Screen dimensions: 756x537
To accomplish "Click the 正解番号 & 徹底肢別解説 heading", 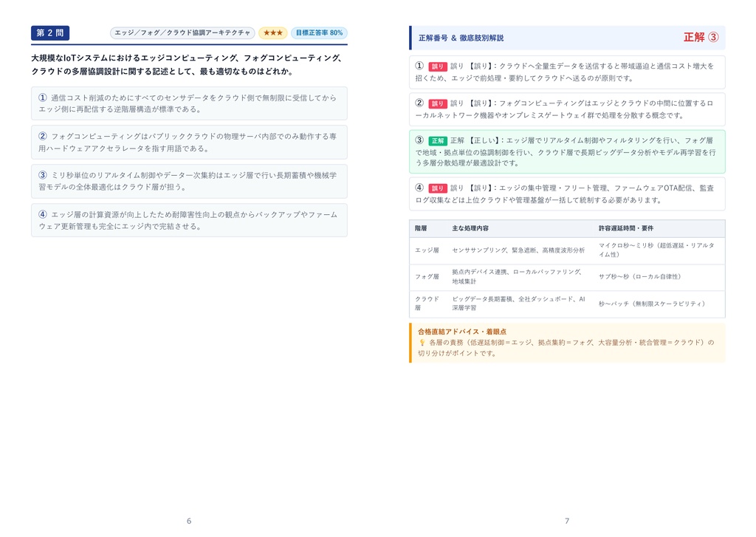I will click(461, 38).
